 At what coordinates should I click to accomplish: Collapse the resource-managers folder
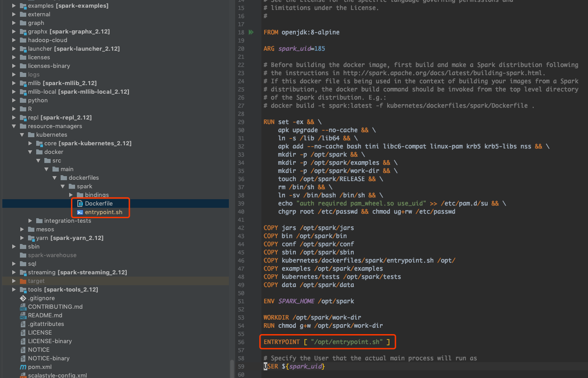[x=14, y=126]
